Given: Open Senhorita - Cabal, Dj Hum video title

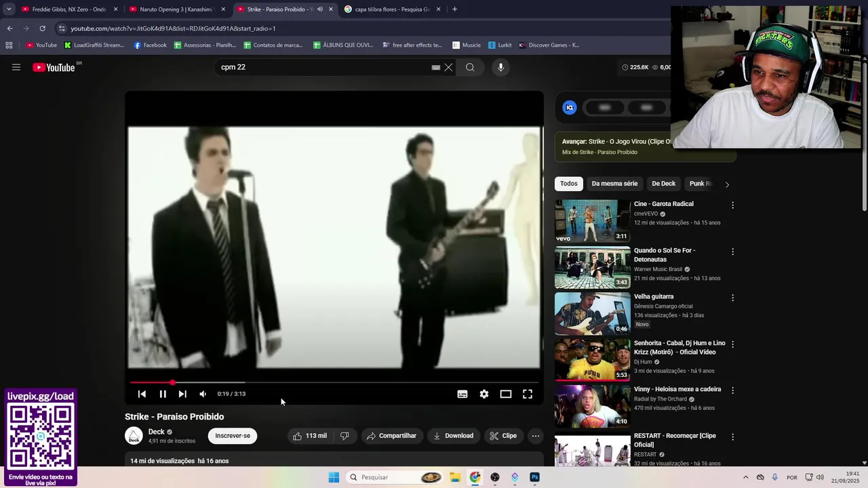Looking at the screenshot, I should pos(679,347).
